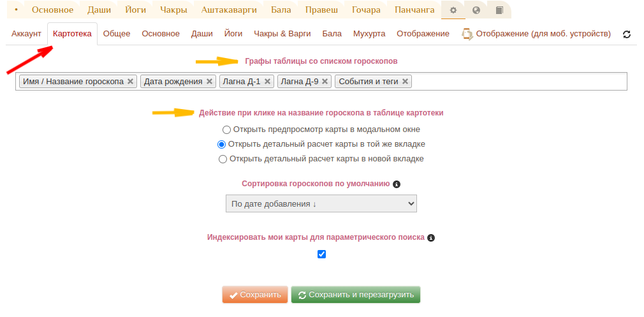The width and height of the screenshot is (644, 317).
Task: Open the Чакры top tab
Action: (x=173, y=10)
